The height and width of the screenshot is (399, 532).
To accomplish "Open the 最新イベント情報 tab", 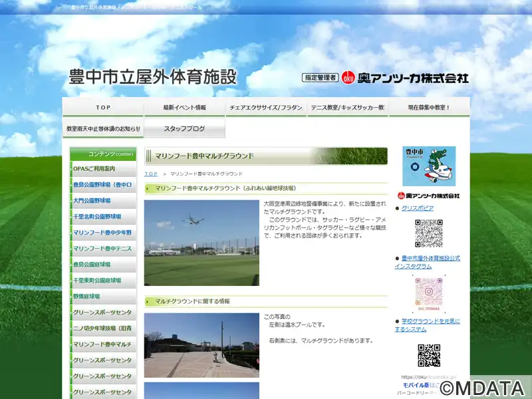I will [x=185, y=107].
